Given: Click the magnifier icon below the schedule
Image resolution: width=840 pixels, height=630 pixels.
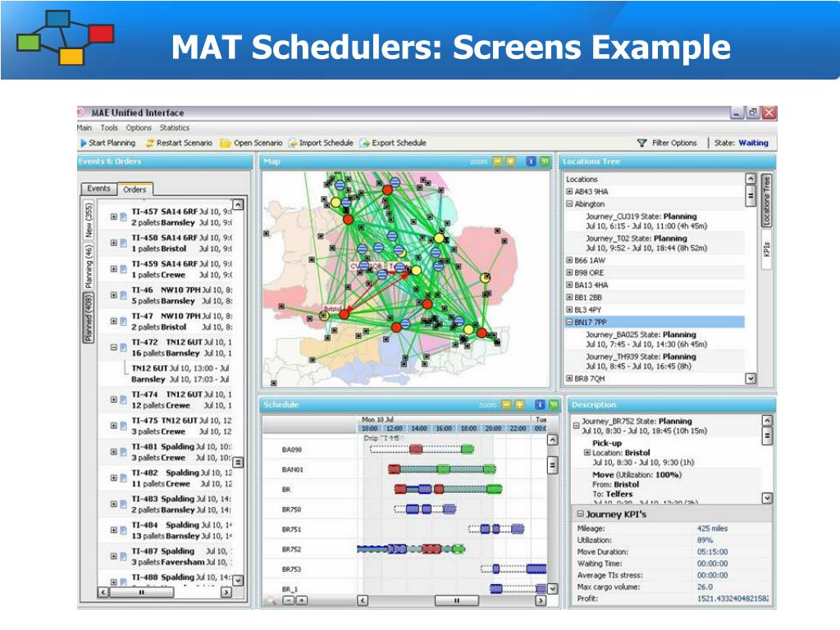Looking at the screenshot, I should [x=271, y=600].
